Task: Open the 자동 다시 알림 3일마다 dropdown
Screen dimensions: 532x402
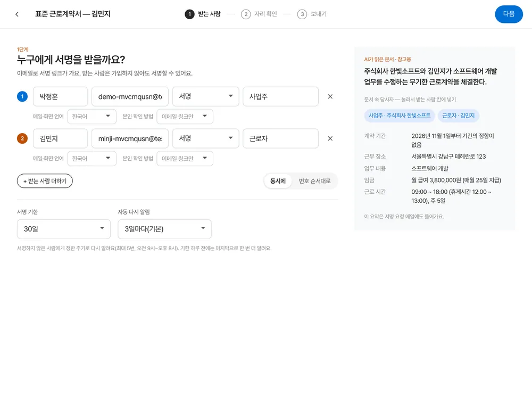Action: [x=164, y=229]
